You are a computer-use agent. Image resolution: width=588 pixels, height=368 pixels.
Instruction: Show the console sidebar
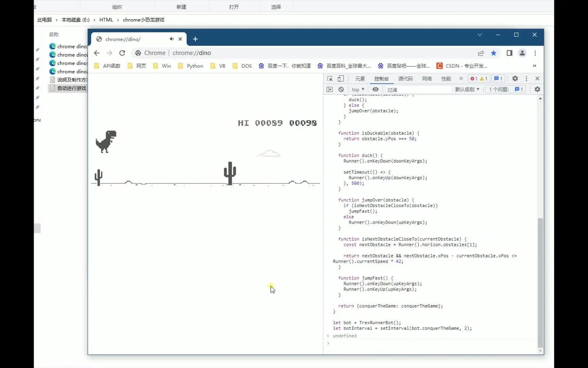tap(329, 89)
